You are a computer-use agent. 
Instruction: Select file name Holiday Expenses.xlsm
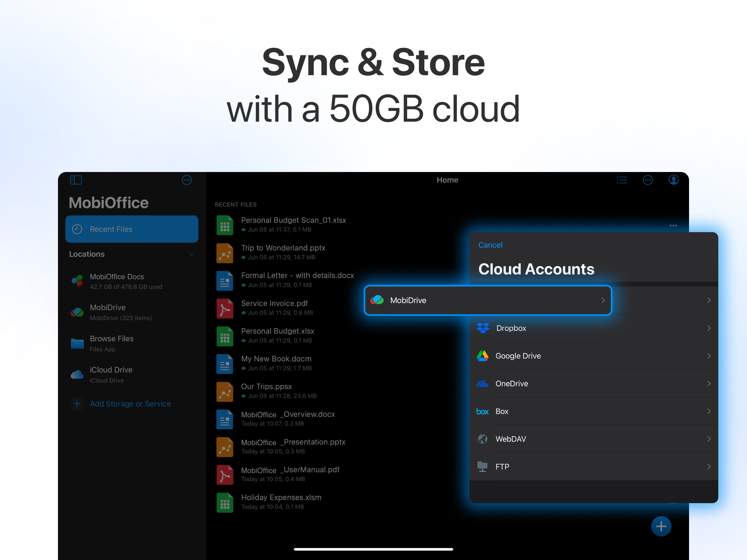point(281,497)
